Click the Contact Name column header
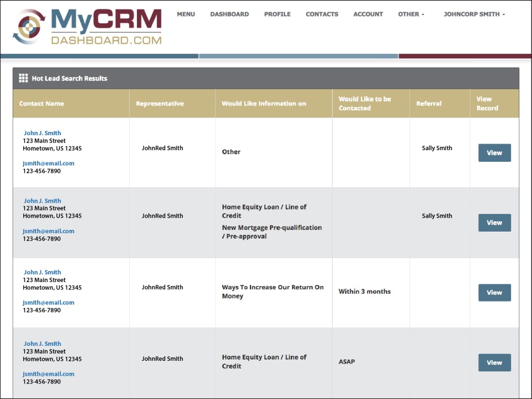Screen dimensions: 532x399 pyautogui.click(x=42, y=104)
